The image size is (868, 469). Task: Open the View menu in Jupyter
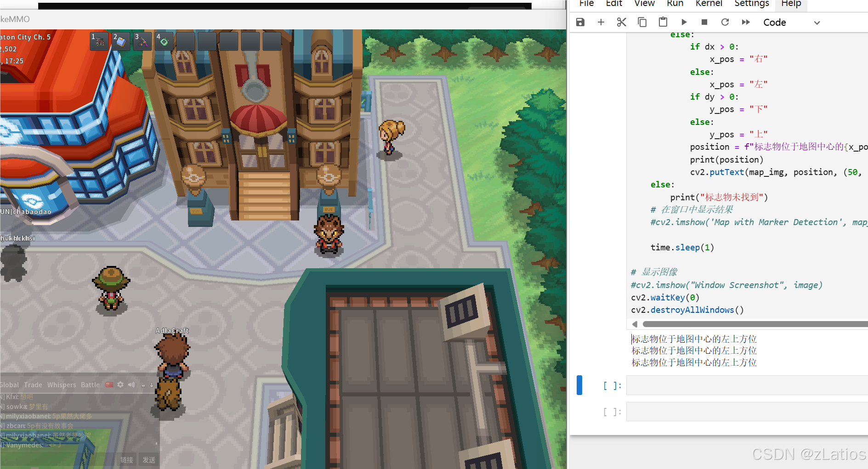pos(644,4)
